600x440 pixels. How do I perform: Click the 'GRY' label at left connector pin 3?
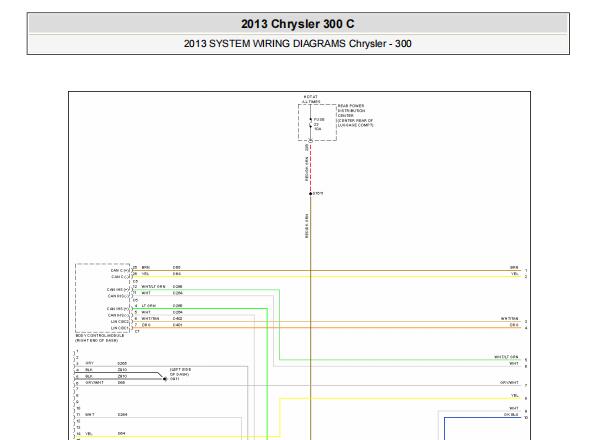tap(90, 363)
